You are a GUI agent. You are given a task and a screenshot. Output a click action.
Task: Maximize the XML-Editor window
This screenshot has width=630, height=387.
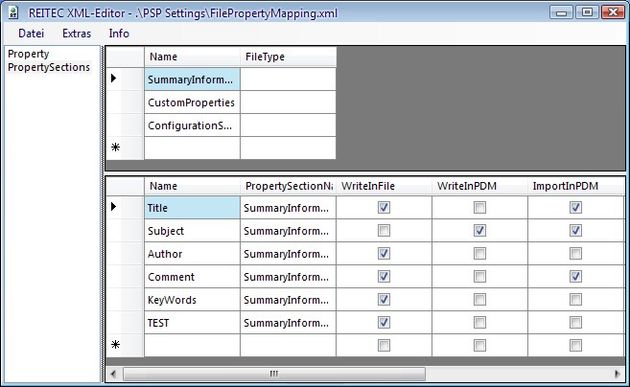coord(587,12)
